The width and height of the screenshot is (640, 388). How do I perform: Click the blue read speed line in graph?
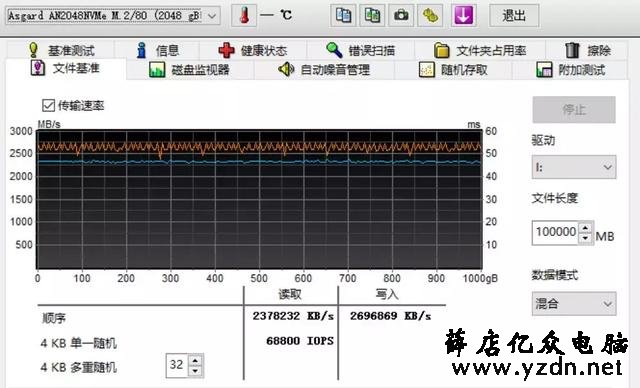point(260,162)
